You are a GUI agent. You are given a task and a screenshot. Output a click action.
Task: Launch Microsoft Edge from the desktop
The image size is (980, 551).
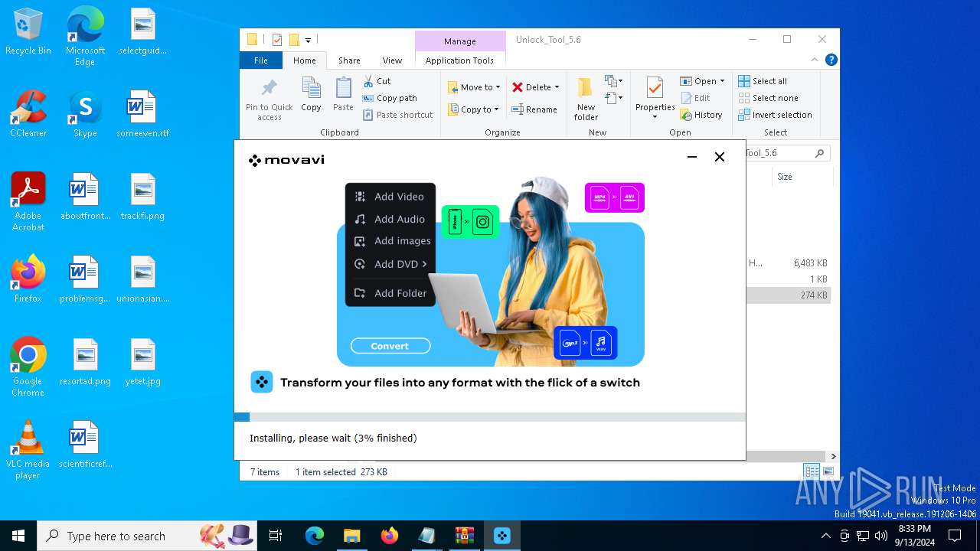[85, 36]
